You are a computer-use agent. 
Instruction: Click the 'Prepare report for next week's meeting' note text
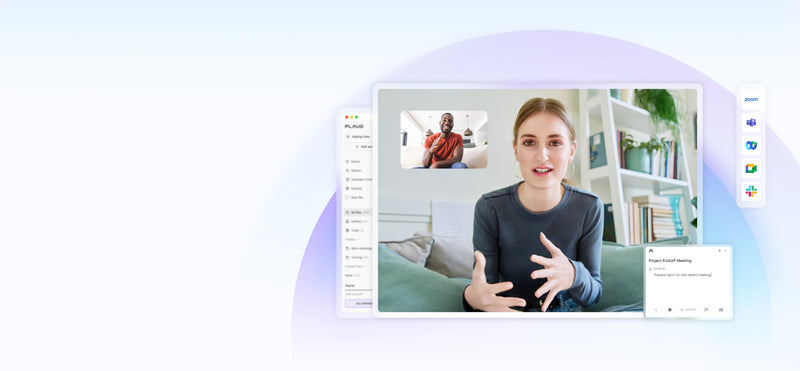click(x=683, y=275)
